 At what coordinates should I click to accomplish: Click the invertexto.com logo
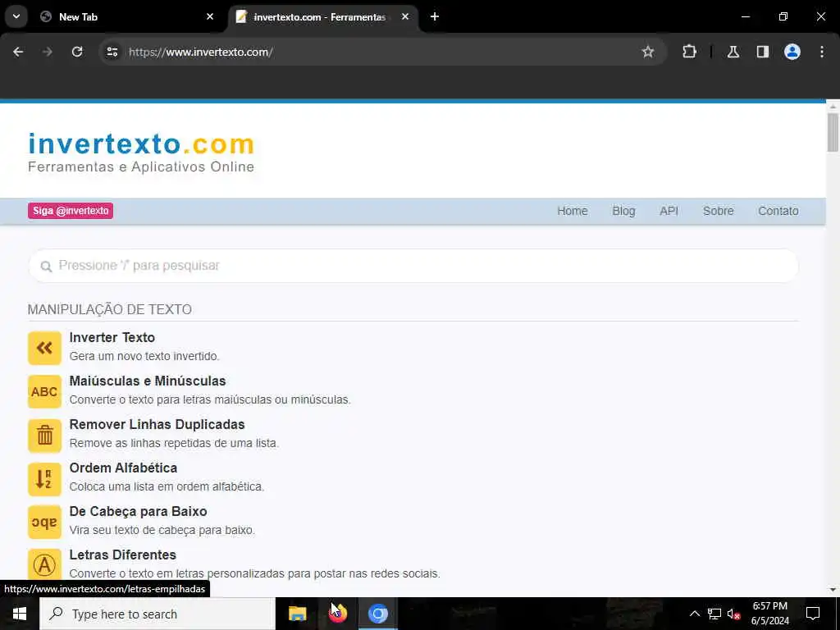coord(141,153)
